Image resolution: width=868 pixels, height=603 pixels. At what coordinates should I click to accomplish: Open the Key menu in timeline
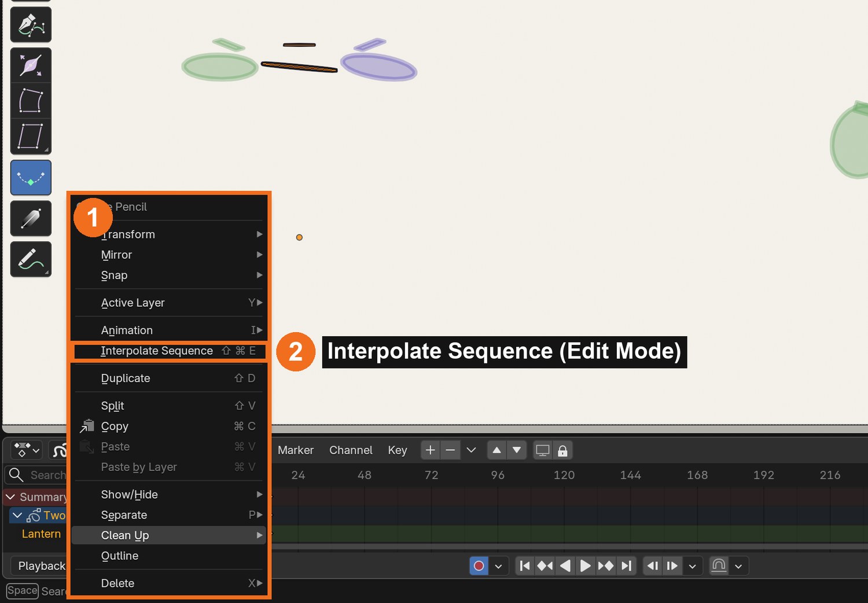pyautogui.click(x=398, y=450)
